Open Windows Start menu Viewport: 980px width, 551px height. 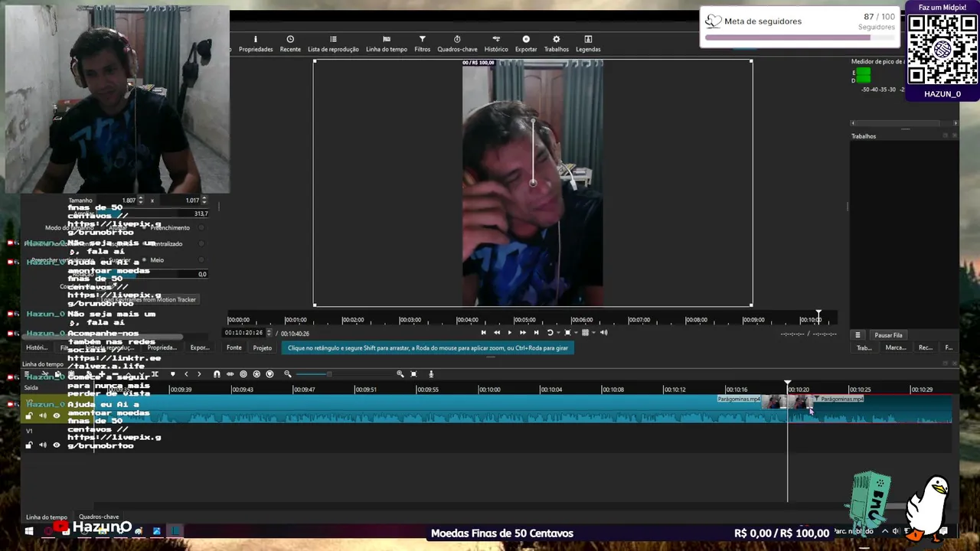(x=29, y=531)
